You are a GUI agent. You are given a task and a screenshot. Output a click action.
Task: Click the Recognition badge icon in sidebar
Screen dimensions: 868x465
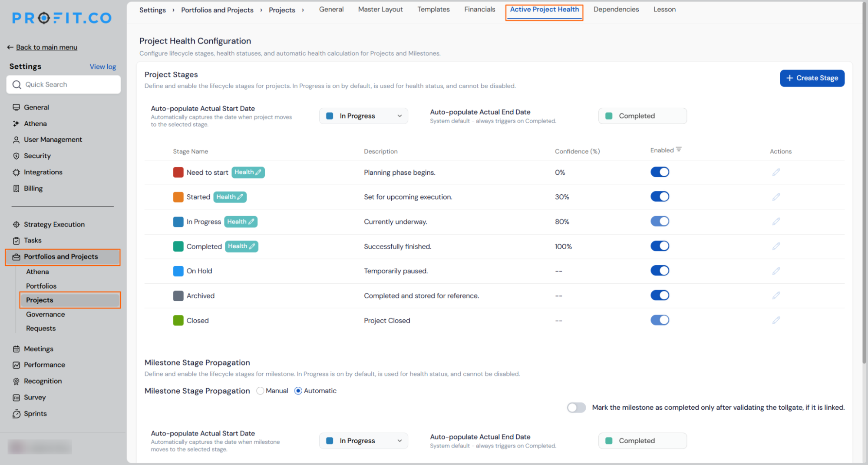pyautogui.click(x=16, y=382)
